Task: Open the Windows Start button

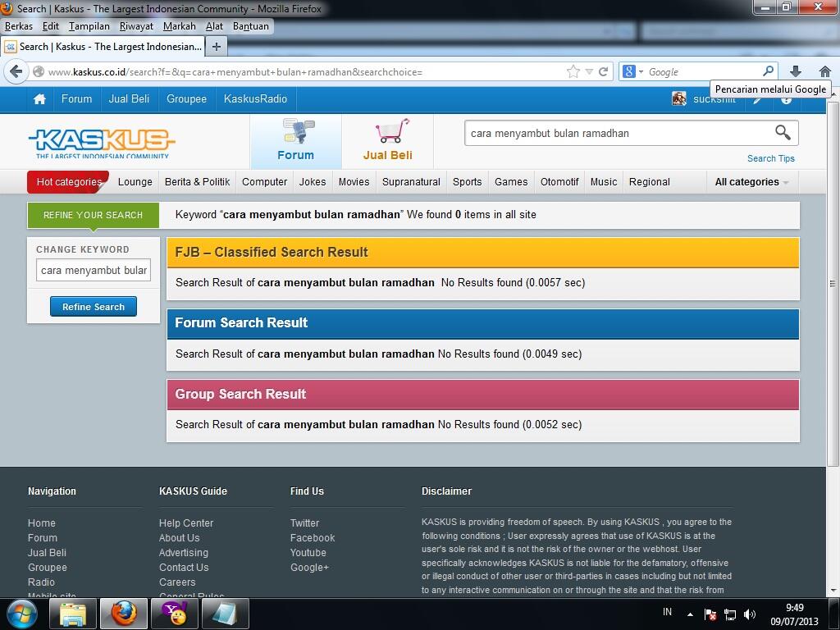Action: click(x=22, y=614)
